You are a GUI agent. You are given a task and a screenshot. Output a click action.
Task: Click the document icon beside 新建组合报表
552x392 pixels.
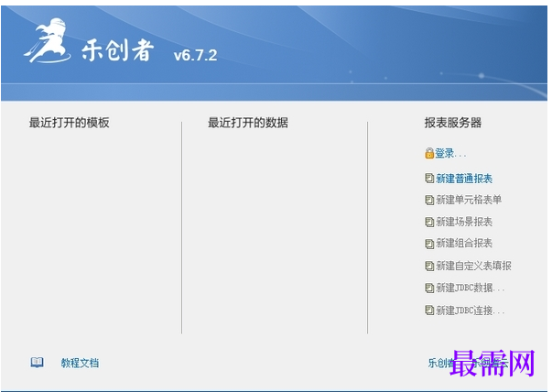[x=429, y=244]
